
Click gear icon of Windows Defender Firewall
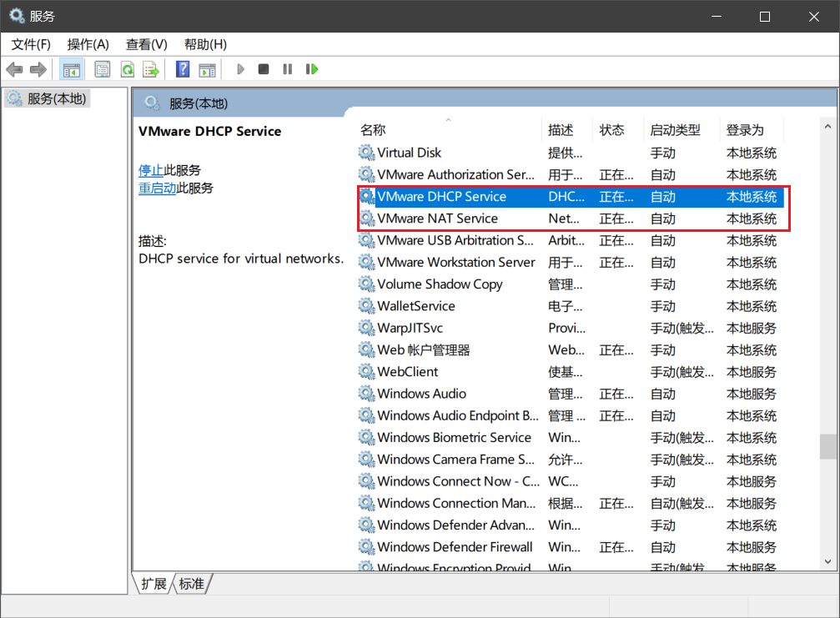click(366, 547)
